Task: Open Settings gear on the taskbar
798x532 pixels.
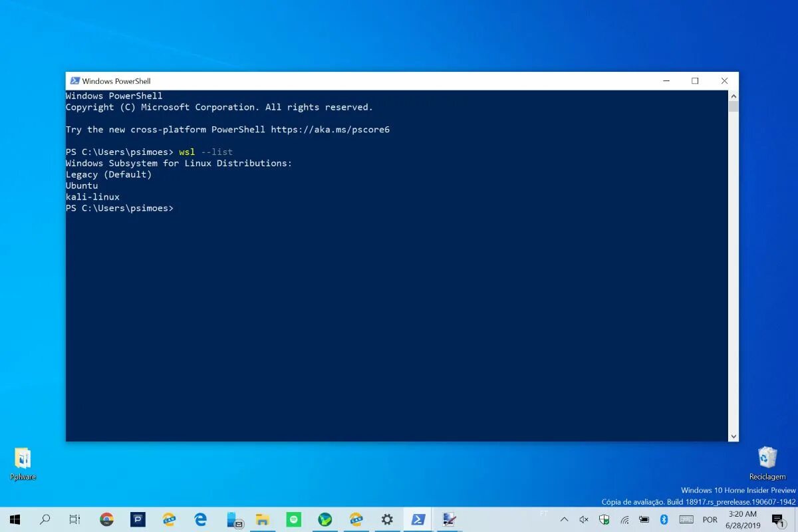Action: coord(387,519)
